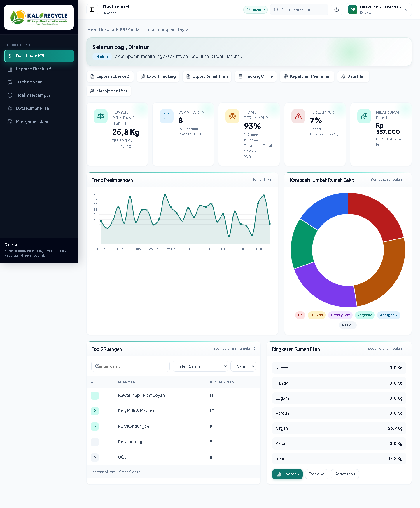
Task: Toggle the Anorganik legend chip
Action: pos(389,315)
